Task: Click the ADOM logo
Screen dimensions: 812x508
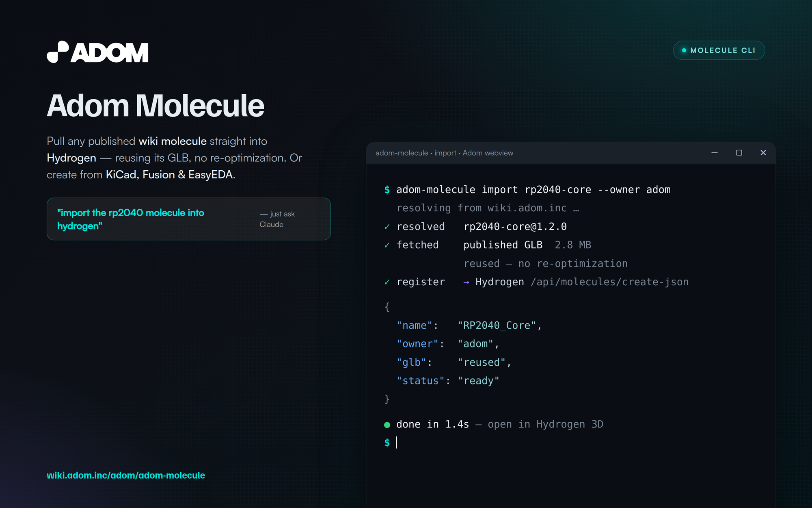Action: [x=97, y=52]
